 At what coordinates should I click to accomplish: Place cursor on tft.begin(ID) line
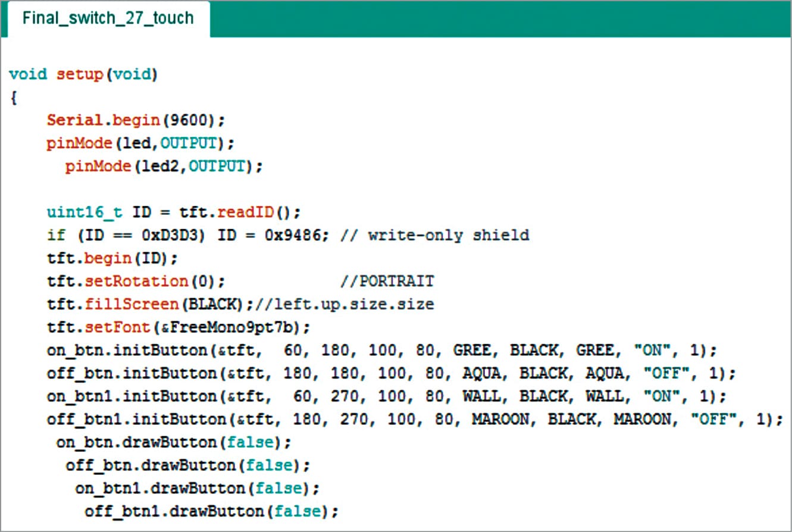coord(112,258)
